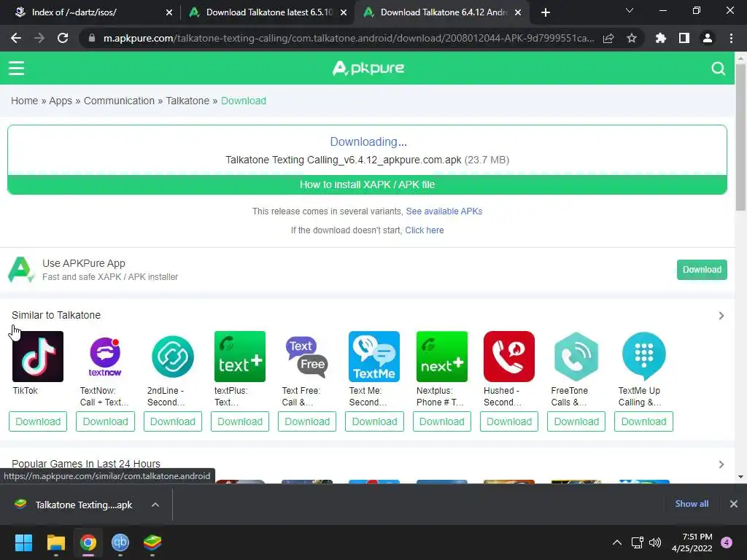Click Download button under Hushed
Screen dimensions: 747x560
pyautogui.click(x=508, y=421)
